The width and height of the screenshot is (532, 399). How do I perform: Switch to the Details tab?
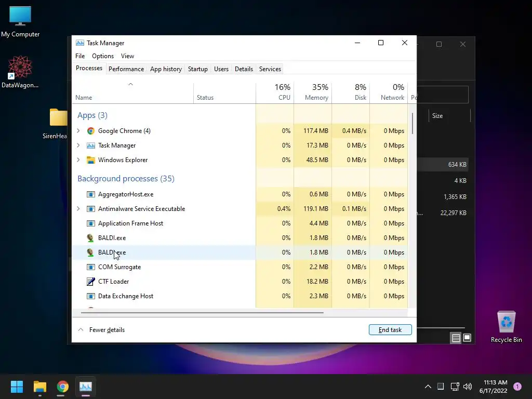click(244, 69)
